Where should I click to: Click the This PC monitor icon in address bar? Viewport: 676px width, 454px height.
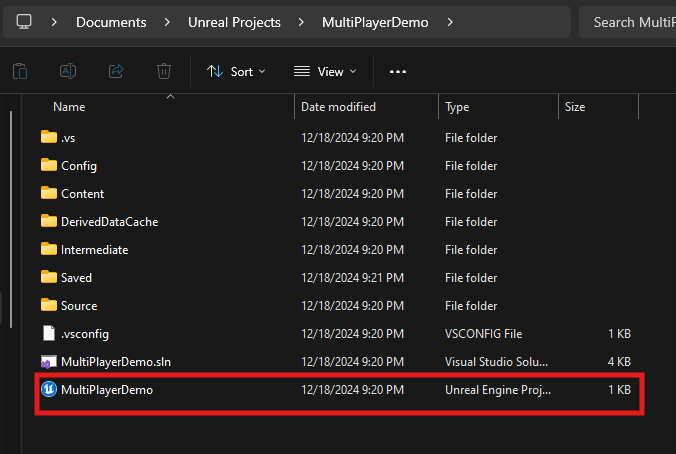24,22
